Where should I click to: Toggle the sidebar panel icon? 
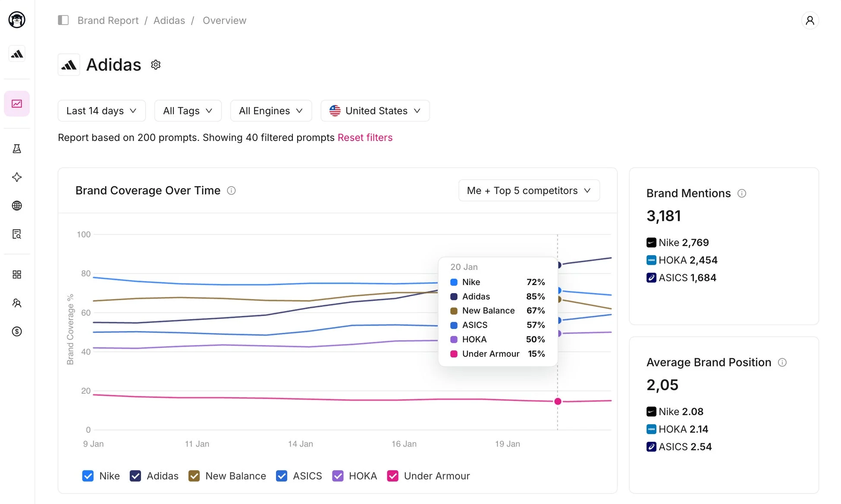[x=63, y=20]
